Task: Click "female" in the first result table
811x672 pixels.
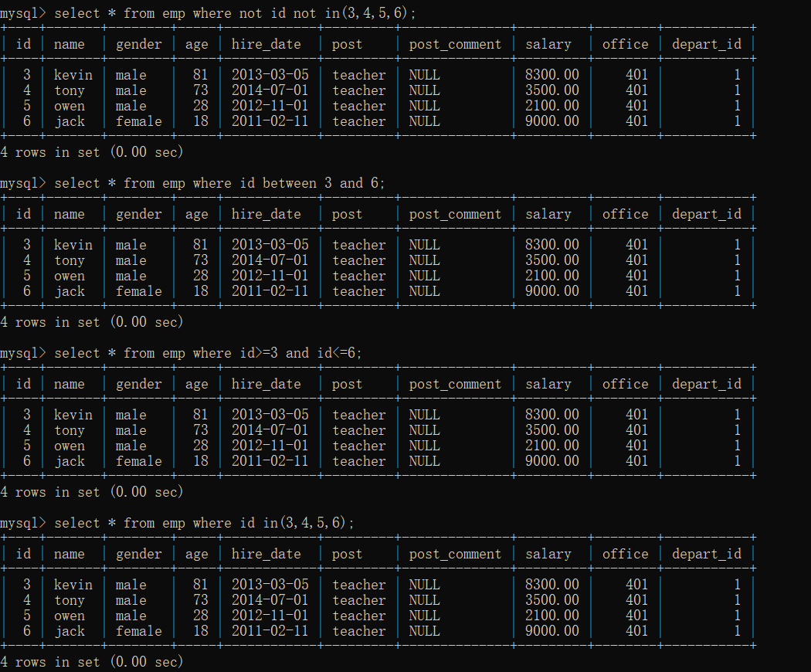Action: coord(138,121)
